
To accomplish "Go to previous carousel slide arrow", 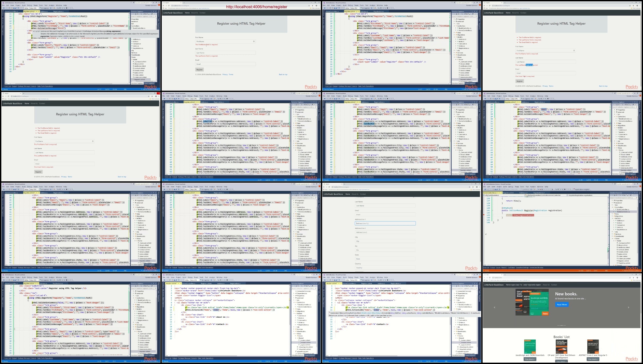I will 494,308.
